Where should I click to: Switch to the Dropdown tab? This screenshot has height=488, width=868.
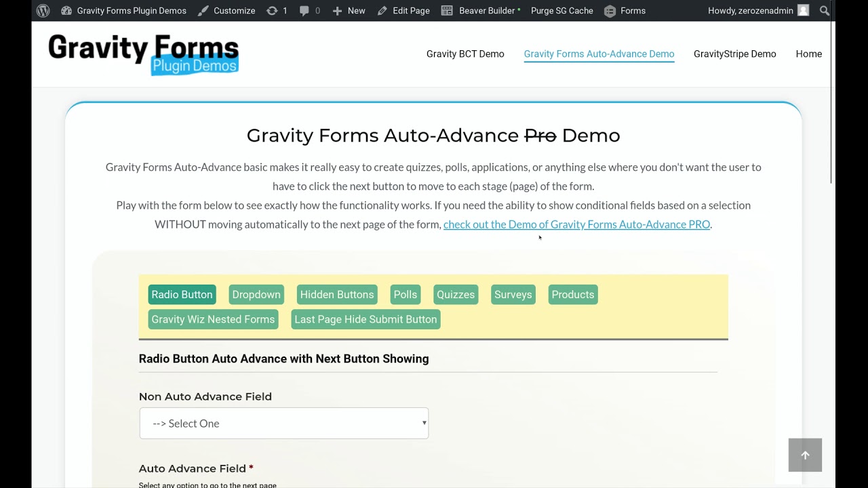point(256,295)
